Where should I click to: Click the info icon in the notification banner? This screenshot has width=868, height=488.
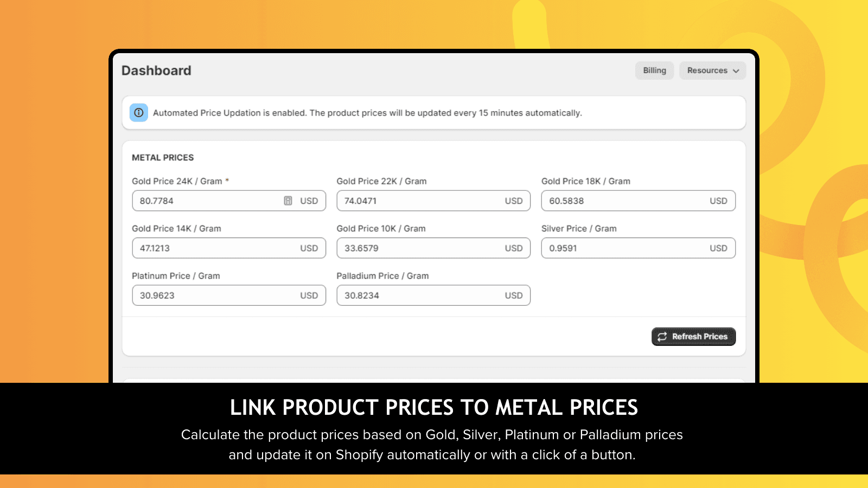pos(138,112)
